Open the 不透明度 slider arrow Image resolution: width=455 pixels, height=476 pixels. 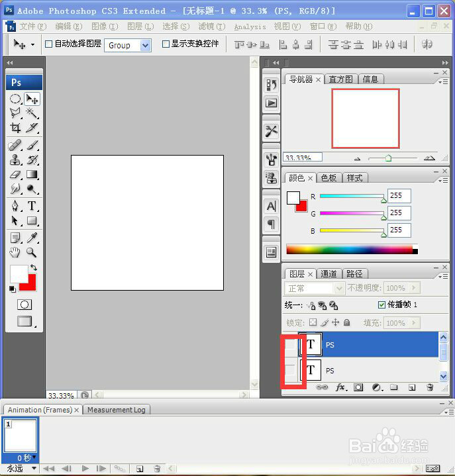[414, 287]
